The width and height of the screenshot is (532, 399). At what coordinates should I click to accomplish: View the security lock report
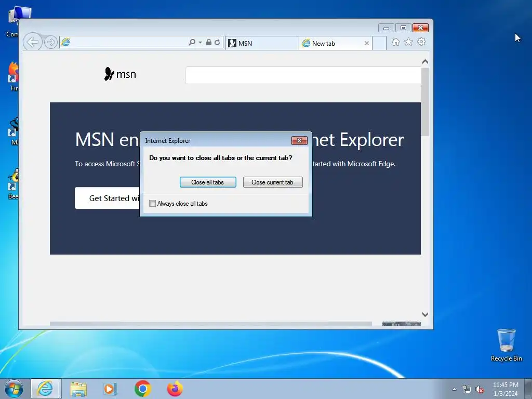209,42
